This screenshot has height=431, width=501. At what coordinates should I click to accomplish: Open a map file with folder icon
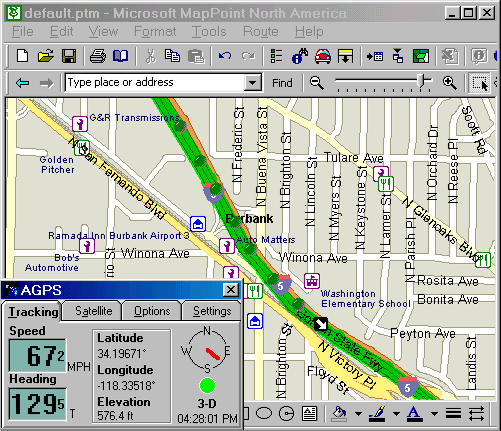tap(46, 56)
